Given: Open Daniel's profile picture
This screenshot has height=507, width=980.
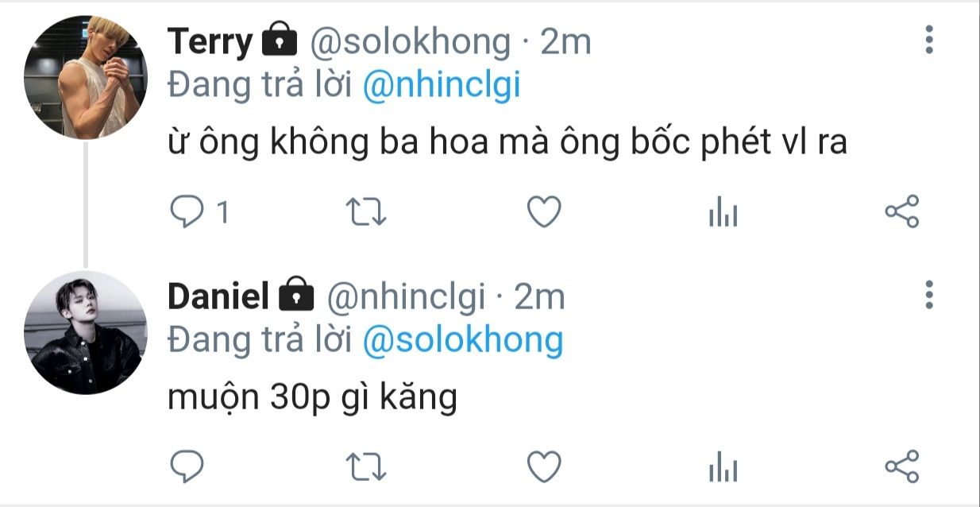Looking at the screenshot, I should [86, 332].
